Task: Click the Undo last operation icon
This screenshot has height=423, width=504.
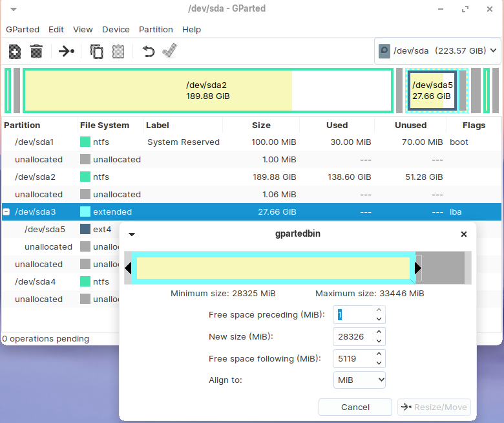Action: click(149, 52)
